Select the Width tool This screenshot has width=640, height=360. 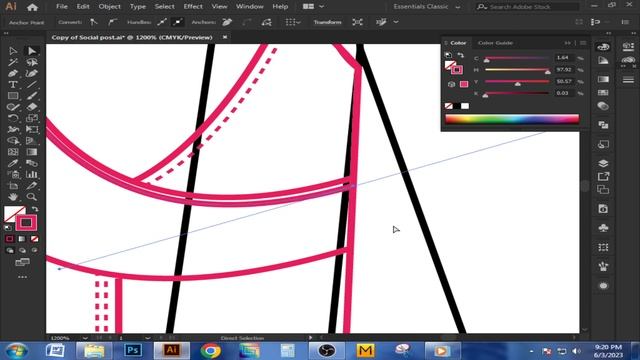(x=13, y=129)
